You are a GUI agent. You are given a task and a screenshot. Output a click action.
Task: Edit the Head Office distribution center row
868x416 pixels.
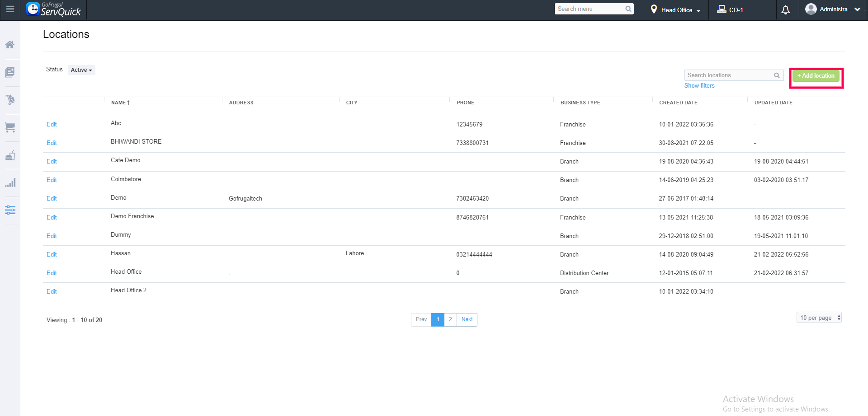(x=52, y=273)
